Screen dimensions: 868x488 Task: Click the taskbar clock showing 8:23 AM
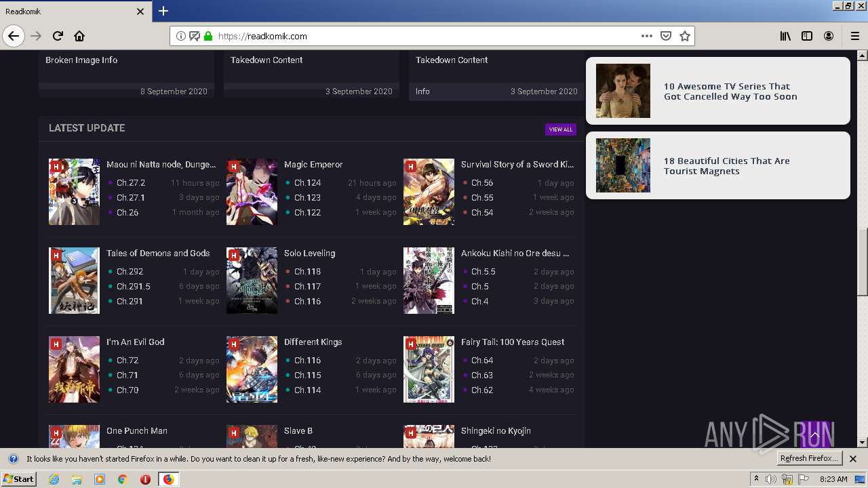coord(833,479)
